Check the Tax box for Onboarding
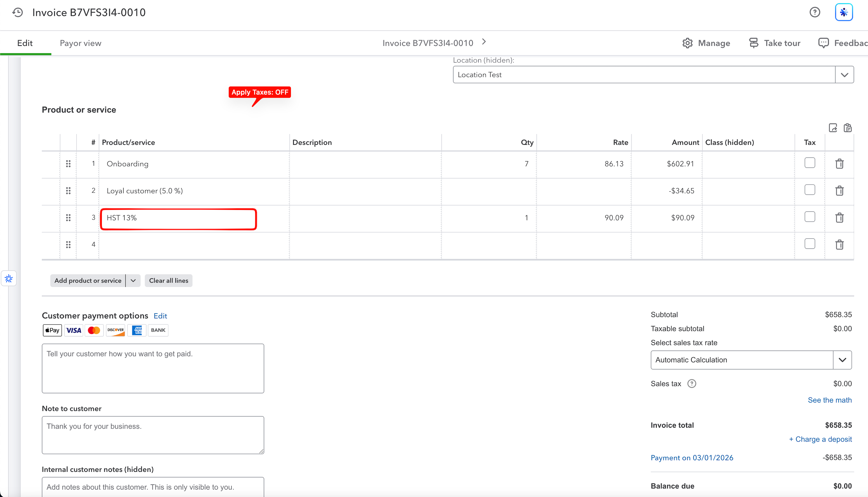This screenshot has width=868, height=497. [809, 163]
